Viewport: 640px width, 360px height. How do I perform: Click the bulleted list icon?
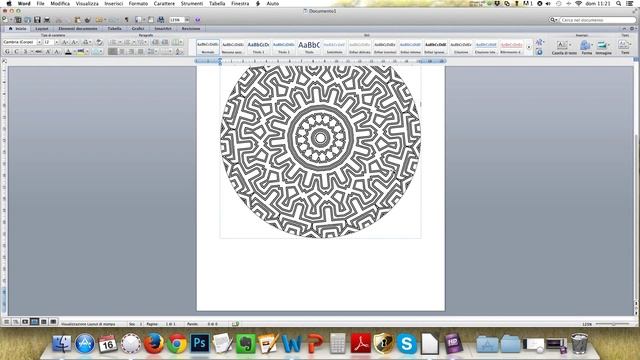114,42
